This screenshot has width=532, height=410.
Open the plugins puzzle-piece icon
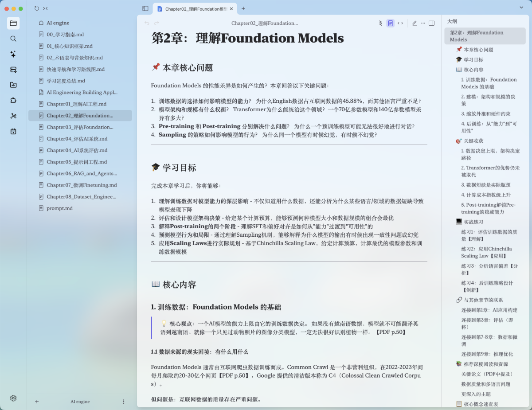(x=13, y=100)
